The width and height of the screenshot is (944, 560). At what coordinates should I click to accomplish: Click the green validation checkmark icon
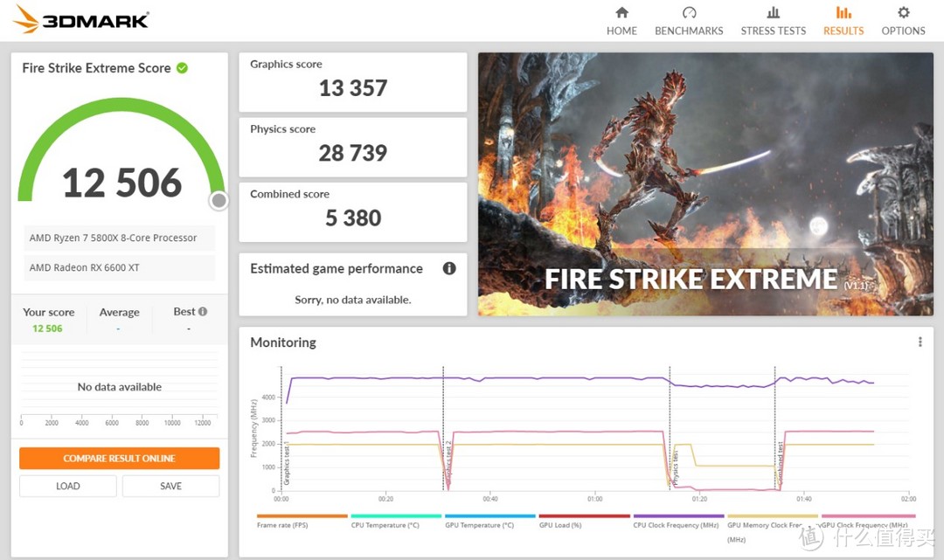coord(182,68)
